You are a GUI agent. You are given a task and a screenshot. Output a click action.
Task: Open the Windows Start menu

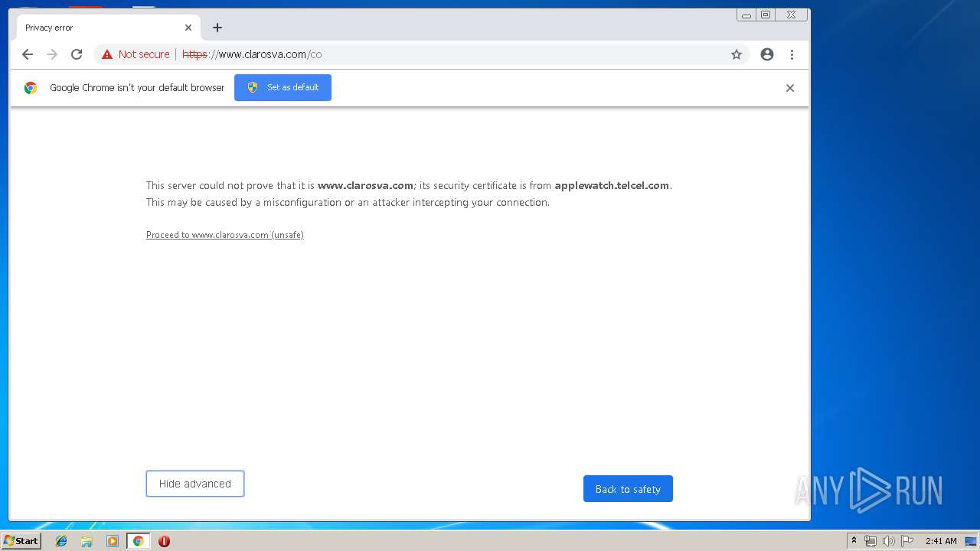(x=21, y=541)
